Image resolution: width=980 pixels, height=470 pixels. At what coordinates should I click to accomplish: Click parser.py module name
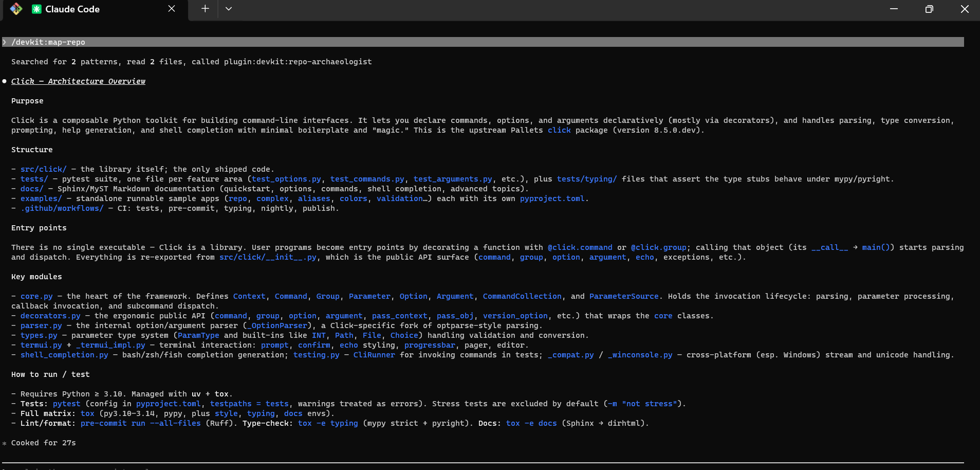pyautogui.click(x=41, y=326)
